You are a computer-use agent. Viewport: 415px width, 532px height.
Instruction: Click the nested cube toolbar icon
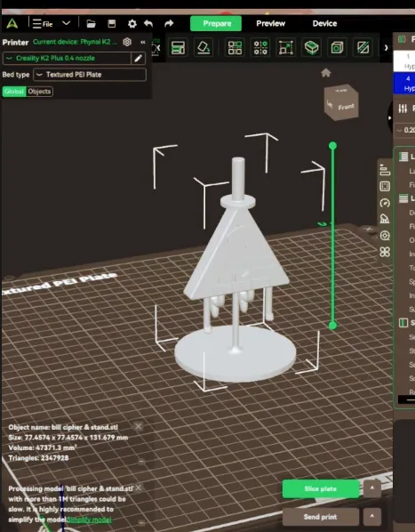337,47
